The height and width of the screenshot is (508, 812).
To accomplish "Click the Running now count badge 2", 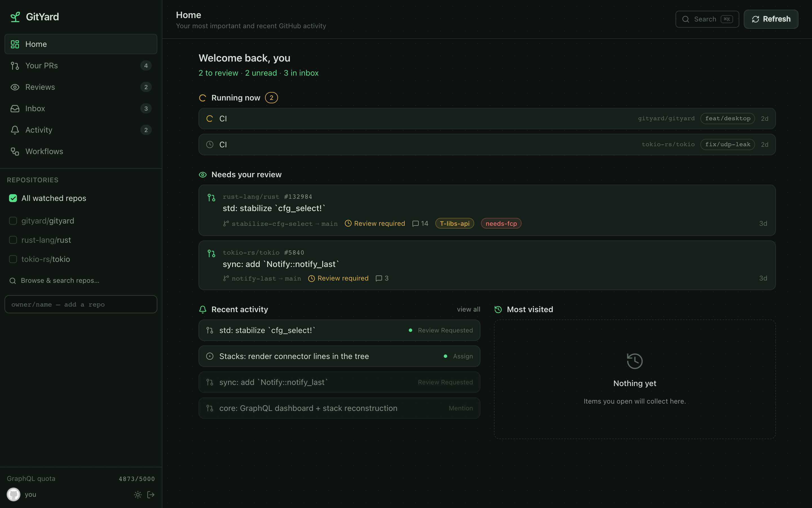I will [x=271, y=98].
